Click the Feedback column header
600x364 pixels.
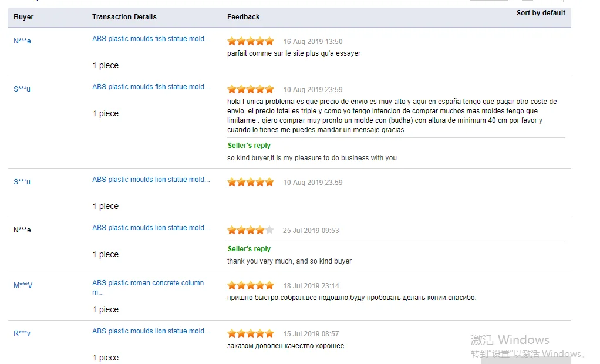tap(244, 17)
